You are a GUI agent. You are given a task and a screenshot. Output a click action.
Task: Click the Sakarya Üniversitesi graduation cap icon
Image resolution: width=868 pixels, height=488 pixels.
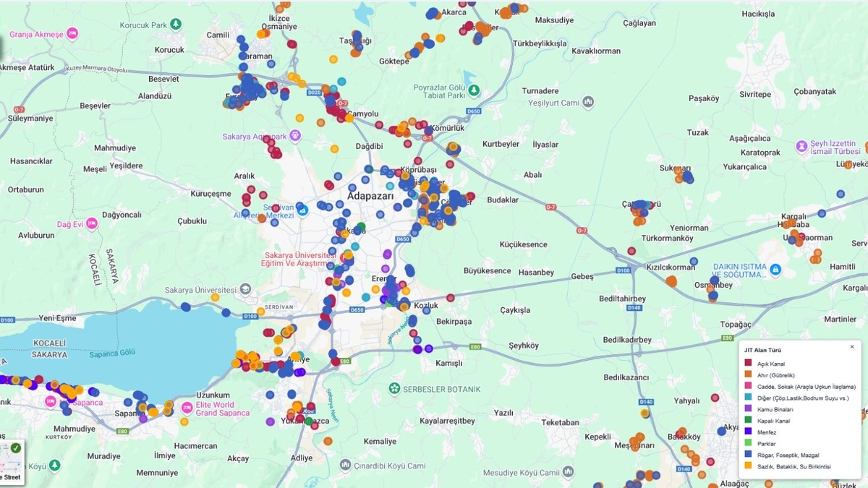click(246, 289)
